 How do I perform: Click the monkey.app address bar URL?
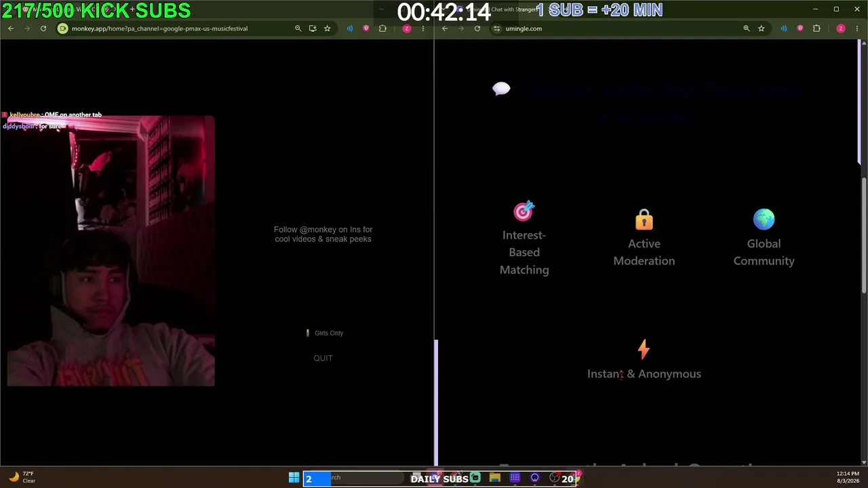[159, 28]
